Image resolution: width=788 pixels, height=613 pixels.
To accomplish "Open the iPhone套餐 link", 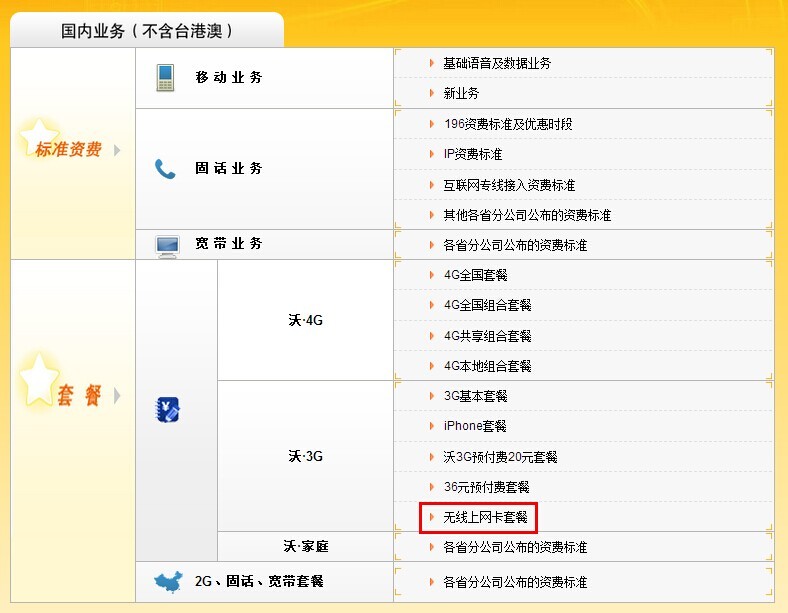I will click(475, 426).
